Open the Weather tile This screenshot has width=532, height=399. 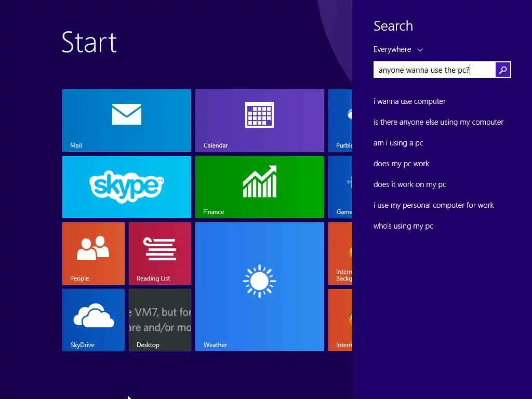[260, 287]
